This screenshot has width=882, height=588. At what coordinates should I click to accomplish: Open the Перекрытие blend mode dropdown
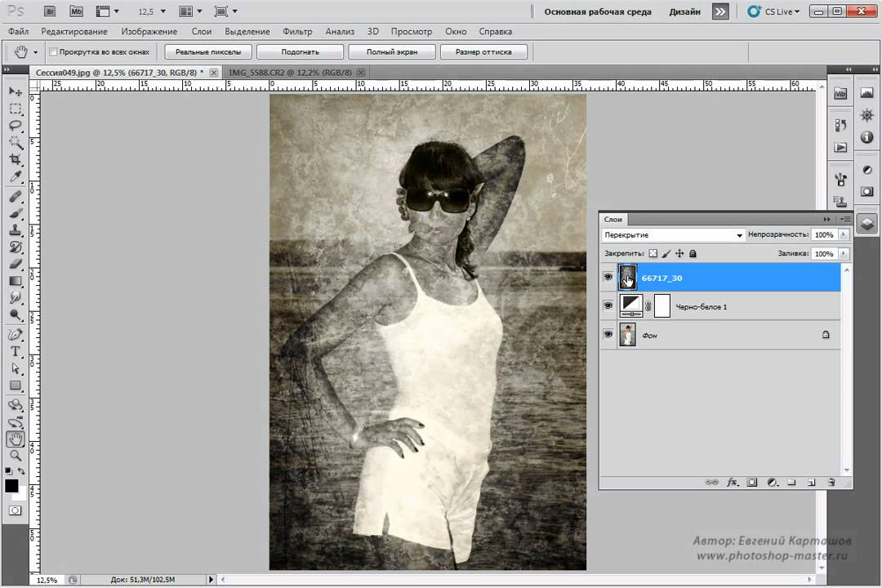pos(673,235)
